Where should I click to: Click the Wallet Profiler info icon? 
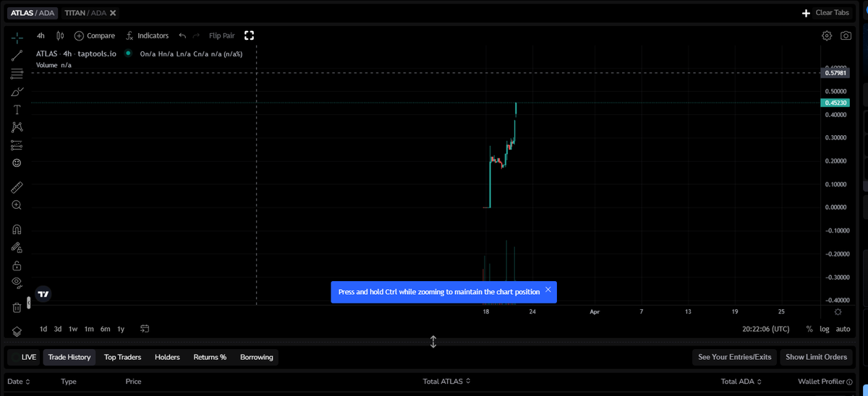click(x=849, y=382)
